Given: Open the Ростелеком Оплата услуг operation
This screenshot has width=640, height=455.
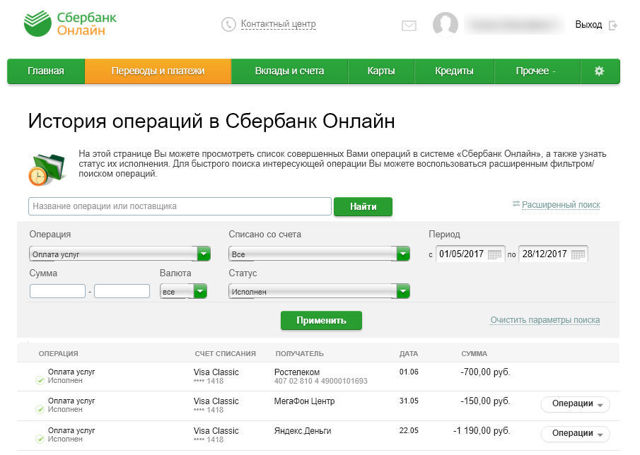Looking at the screenshot, I should pyautogui.click(x=71, y=372).
